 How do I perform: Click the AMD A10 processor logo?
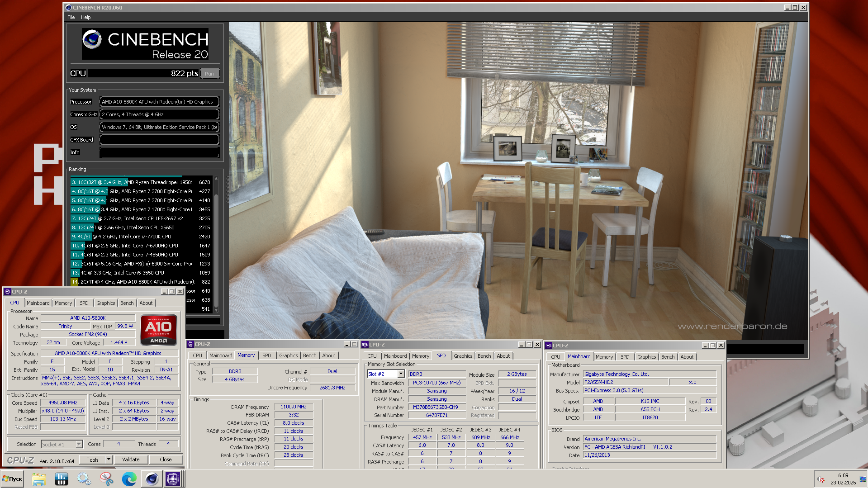point(159,330)
